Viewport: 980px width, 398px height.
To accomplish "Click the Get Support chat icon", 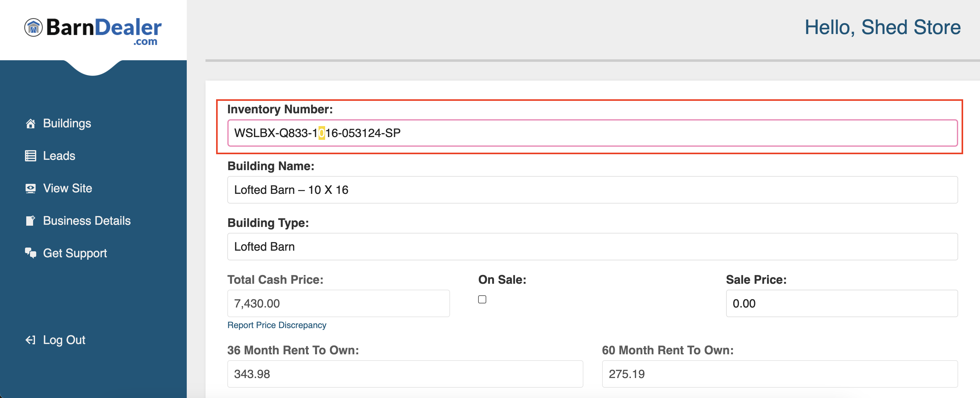I will point(30,253).
